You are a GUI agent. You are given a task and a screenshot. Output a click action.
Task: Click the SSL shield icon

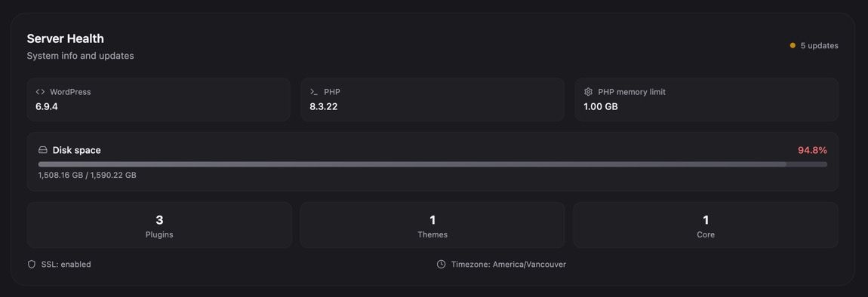click(x=32, y=265)
